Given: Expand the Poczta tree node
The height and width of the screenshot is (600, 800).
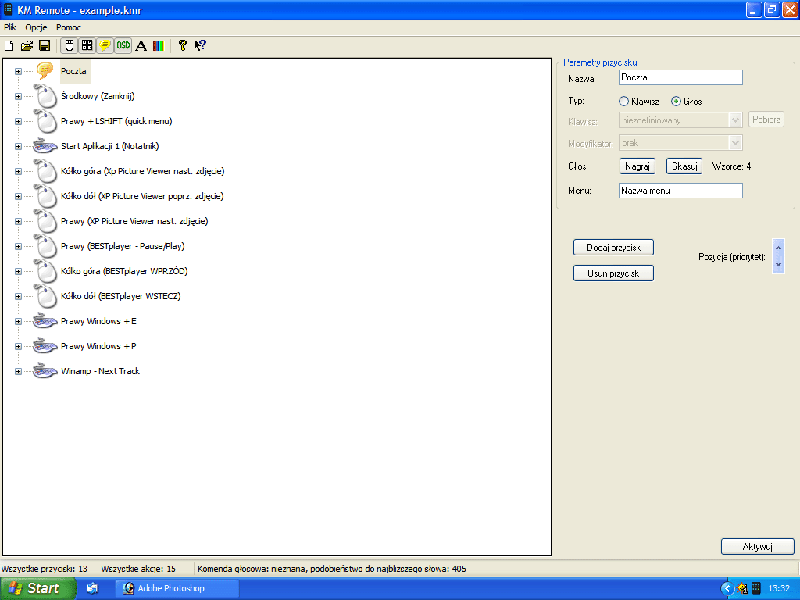Looking at the screenshot, I should pos(18,71).
